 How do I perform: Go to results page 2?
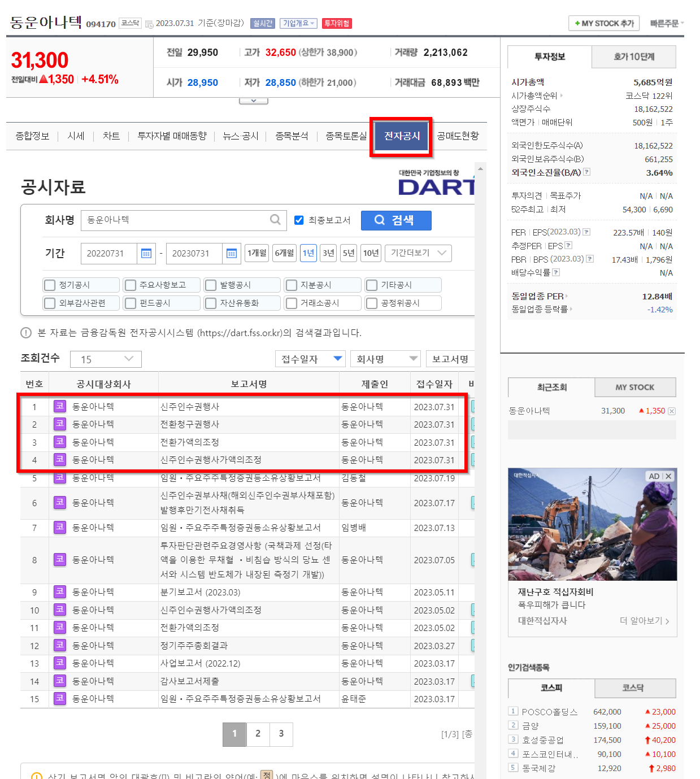pyautogui.click(x=258, y=734)
